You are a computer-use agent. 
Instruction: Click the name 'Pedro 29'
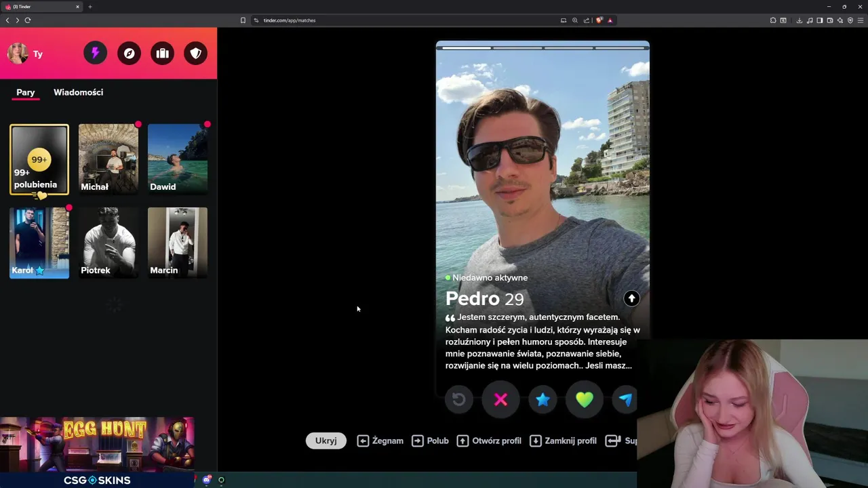(484, 299)
